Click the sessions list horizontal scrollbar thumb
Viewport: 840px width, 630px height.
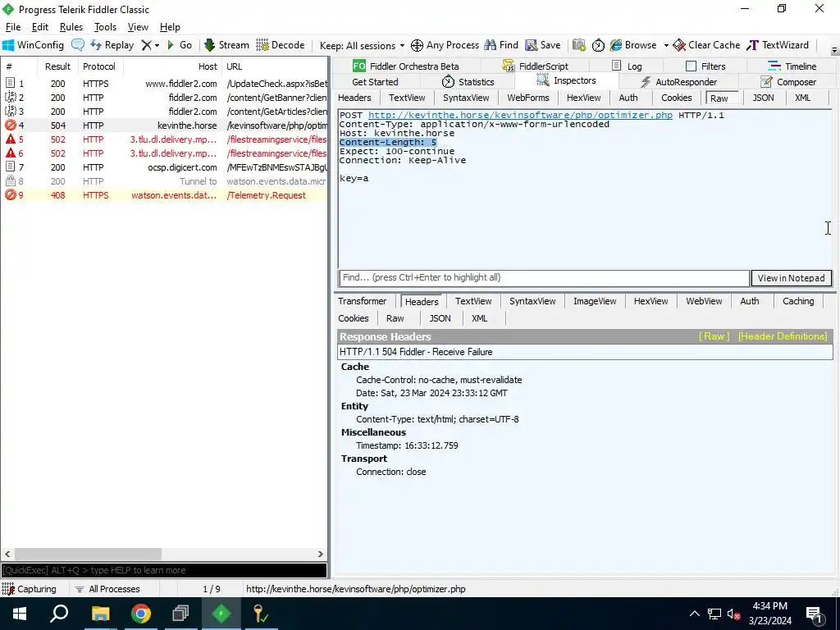88,554
